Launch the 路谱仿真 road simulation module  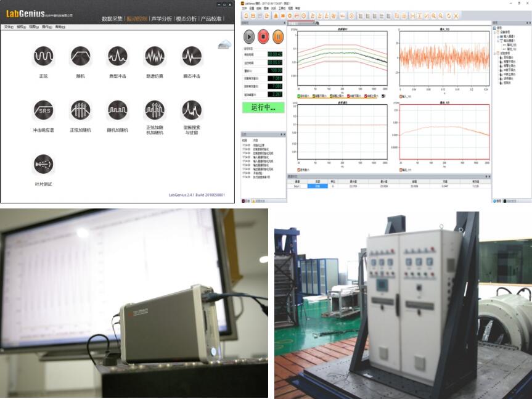tap(155, 56)
